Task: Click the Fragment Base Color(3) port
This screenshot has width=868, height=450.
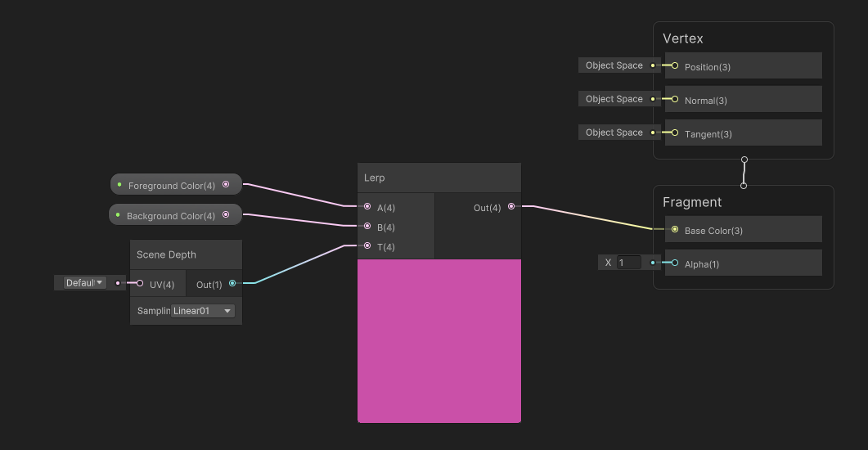Action: 675,230
